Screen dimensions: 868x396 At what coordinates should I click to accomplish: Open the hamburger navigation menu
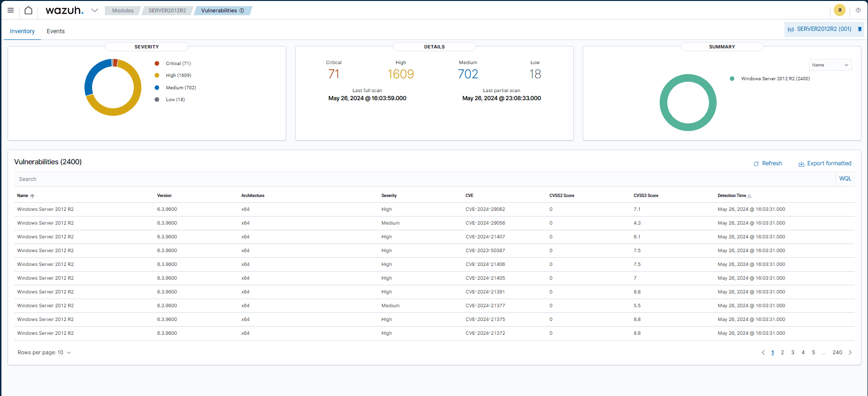coord(10,10)
